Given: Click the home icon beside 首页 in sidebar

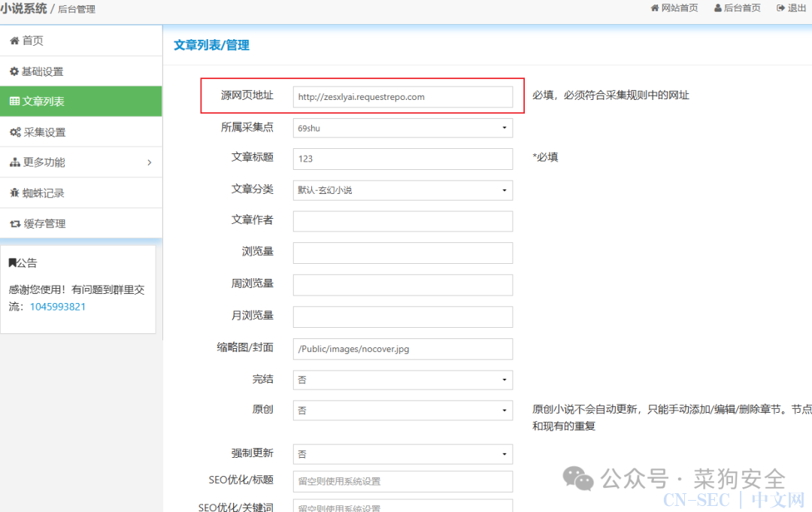Looking at the screenshot, I should point(14,41).
